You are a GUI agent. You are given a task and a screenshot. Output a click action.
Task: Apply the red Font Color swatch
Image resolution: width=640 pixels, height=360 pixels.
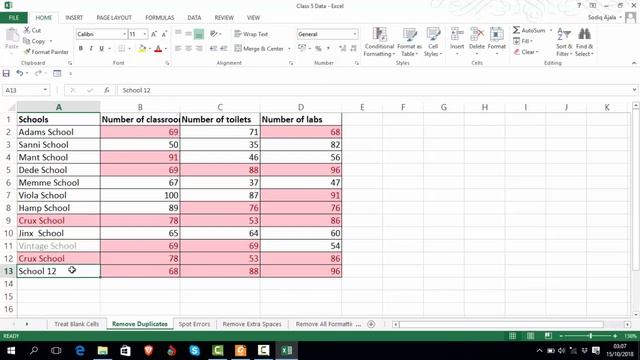[x=158, y=49]
